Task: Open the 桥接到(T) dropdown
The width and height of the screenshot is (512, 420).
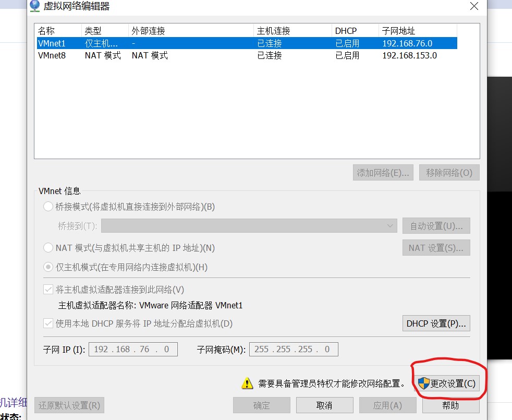Action: click(249, 226)
